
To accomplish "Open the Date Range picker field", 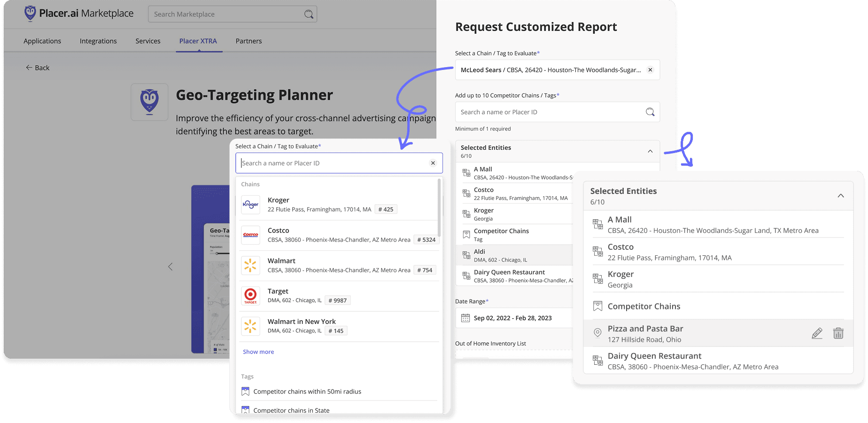I will [x=514, y=318].
